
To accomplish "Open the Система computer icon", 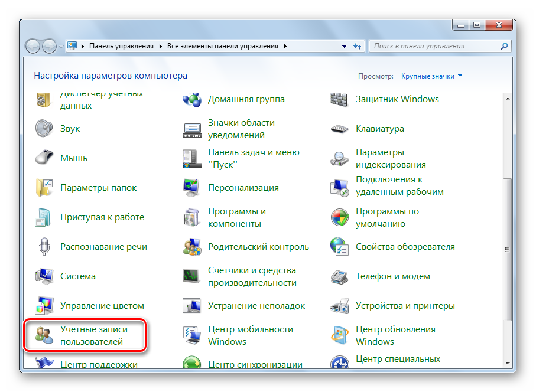I will (x=45, y=276).
